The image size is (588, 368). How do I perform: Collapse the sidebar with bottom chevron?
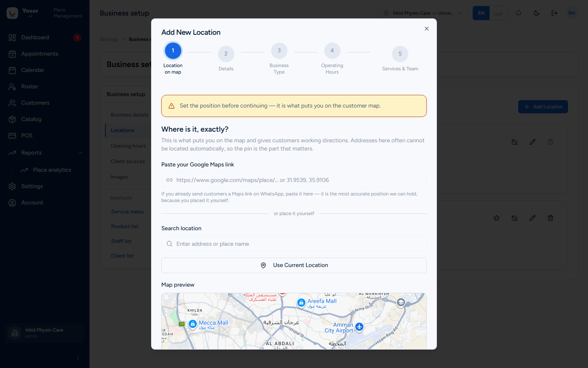click(78, 358)
